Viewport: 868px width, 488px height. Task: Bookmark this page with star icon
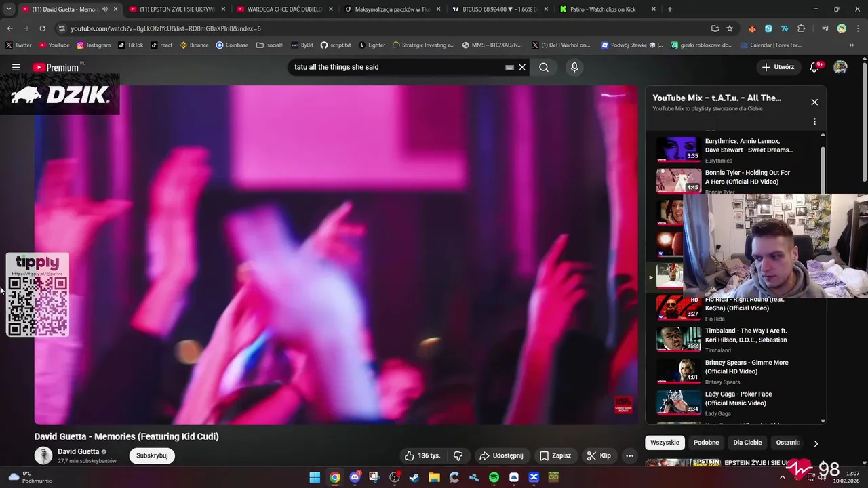tap(730, 28)
